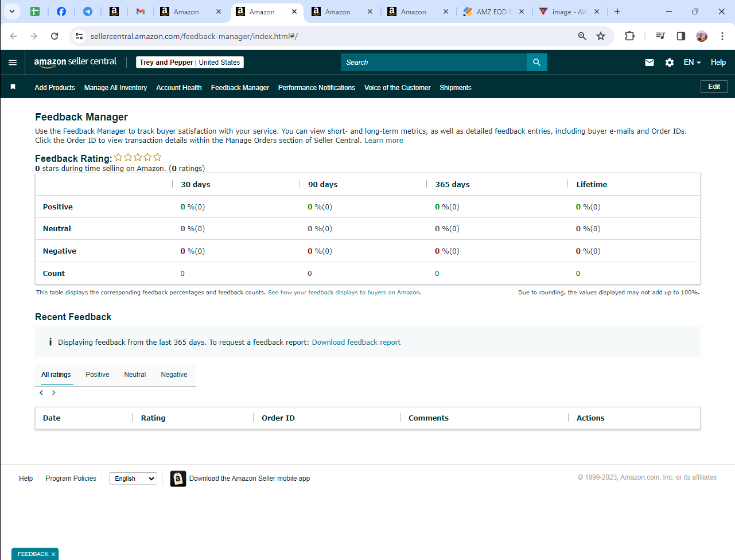Open Program Policies link
The width and height of the screenshot is (735, 560).
(71, 479)
